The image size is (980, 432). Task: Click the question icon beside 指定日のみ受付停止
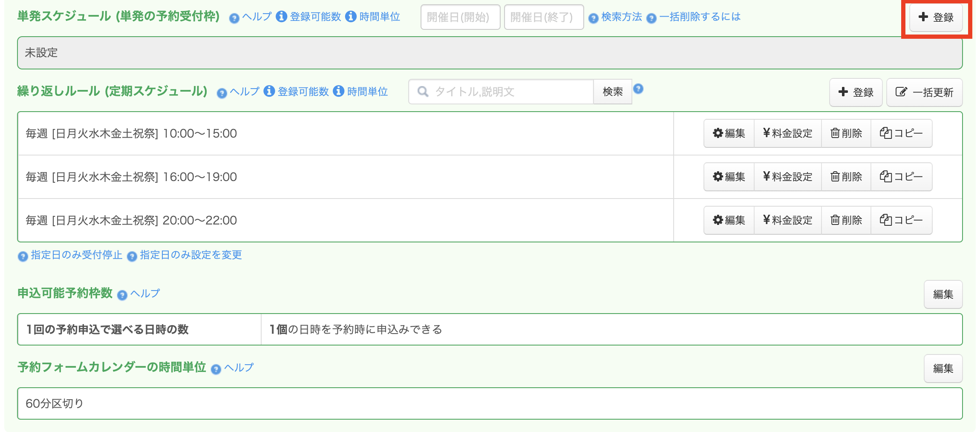tap(23, 256)
